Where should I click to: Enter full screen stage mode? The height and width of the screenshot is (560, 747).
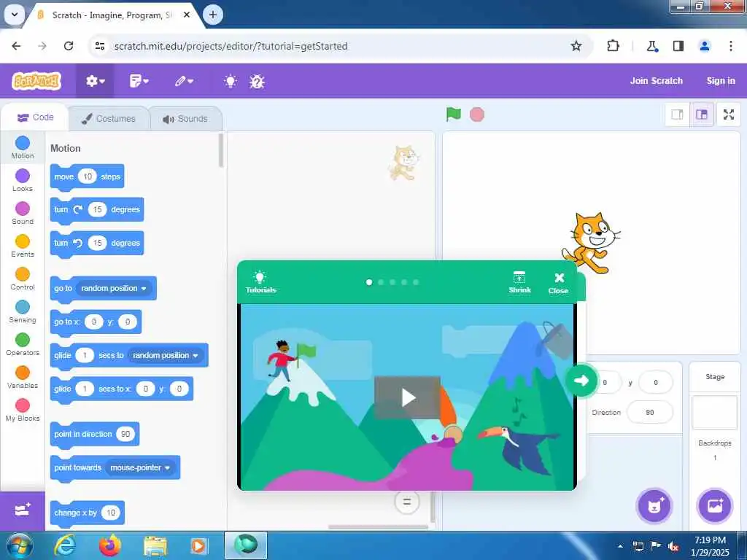coord(729,114)
